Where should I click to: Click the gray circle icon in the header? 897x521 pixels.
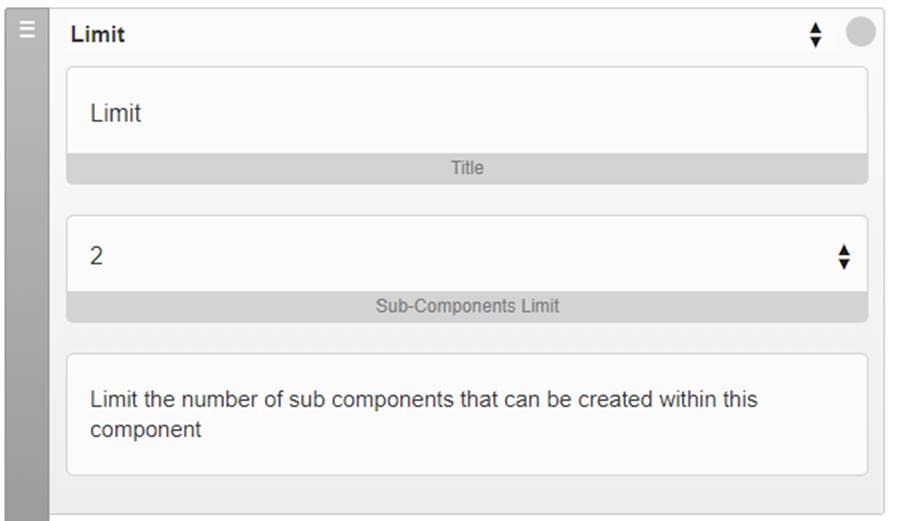pos(860,31)
